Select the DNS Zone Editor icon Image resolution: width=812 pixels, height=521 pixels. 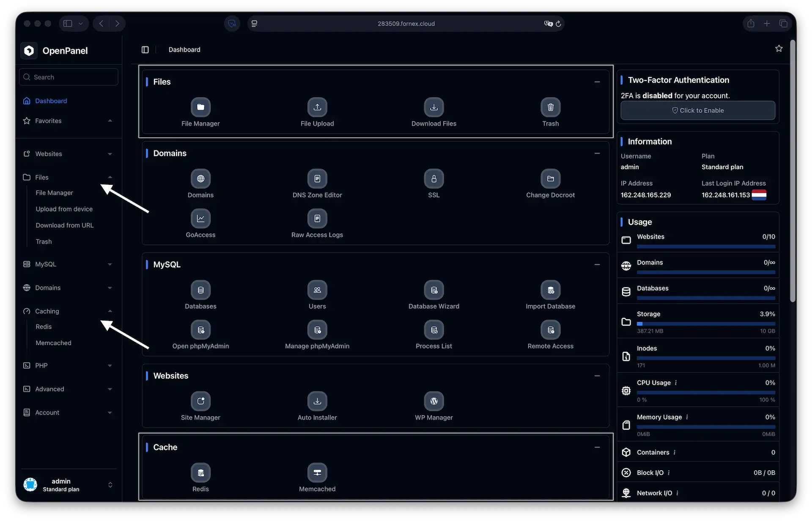pos(317,178)
